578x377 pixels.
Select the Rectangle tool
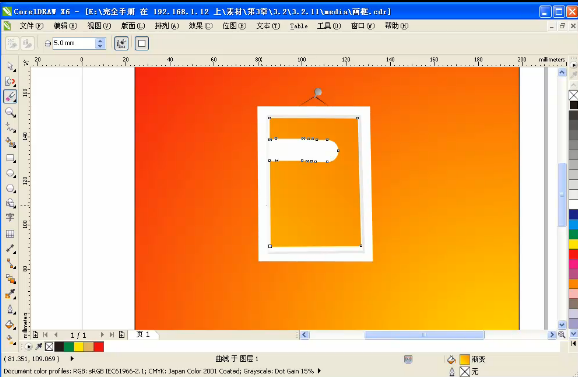coord(10,158)
